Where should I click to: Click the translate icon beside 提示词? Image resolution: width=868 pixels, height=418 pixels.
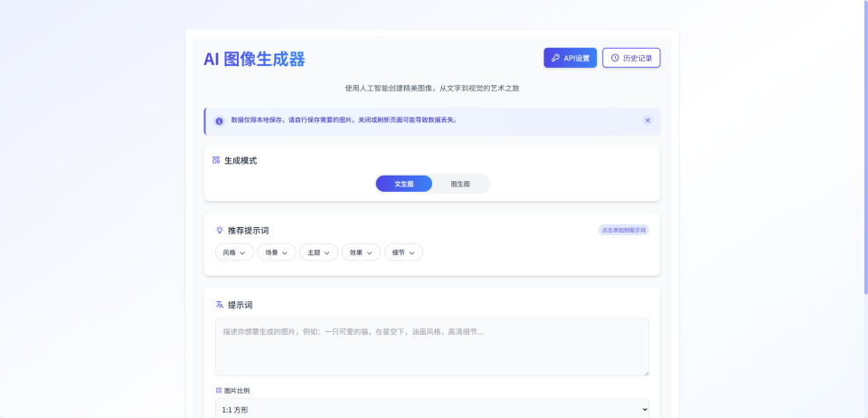(219, 305)
